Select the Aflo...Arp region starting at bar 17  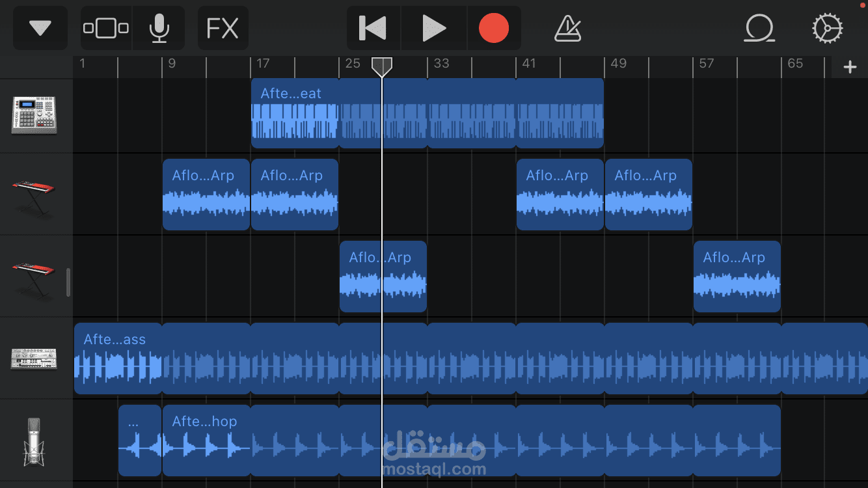[295, 195]
